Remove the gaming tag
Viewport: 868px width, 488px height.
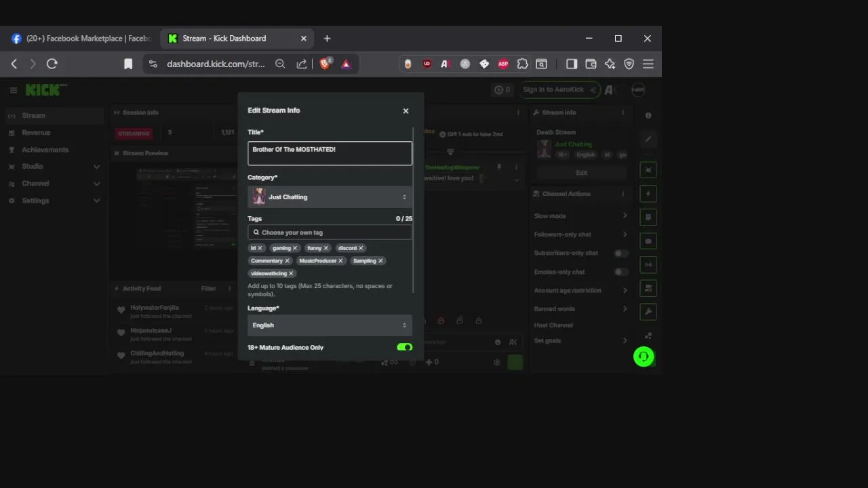tap(295, 248)
